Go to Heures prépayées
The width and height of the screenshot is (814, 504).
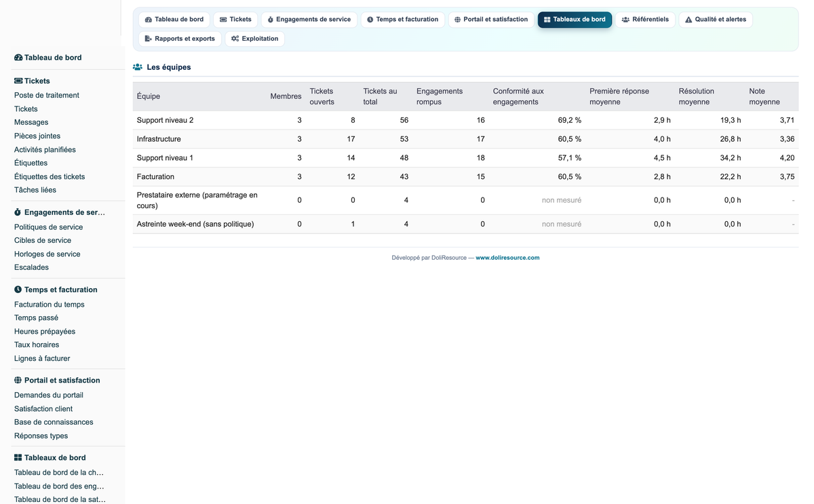(45, 332)
